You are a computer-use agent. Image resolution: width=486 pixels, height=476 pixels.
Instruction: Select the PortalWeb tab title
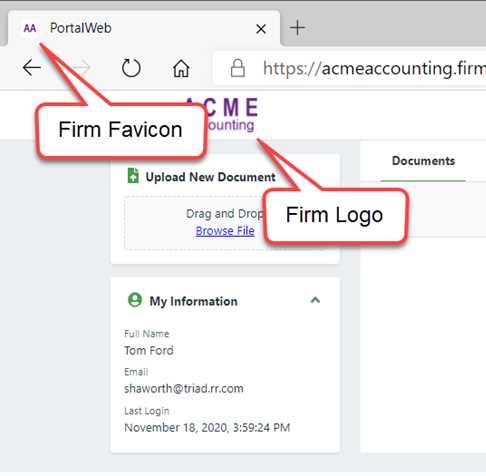(x=81, y=28)
